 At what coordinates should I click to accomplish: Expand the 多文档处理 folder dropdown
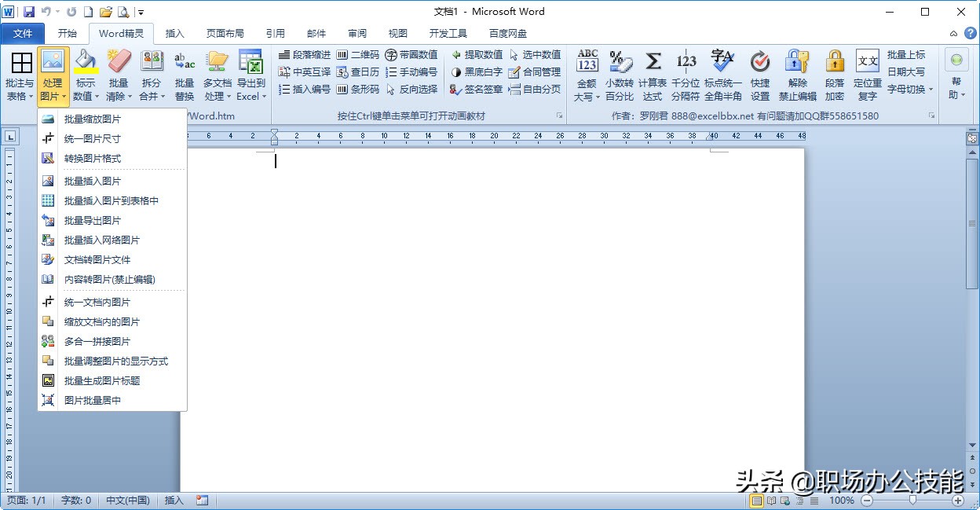point(218,76)
